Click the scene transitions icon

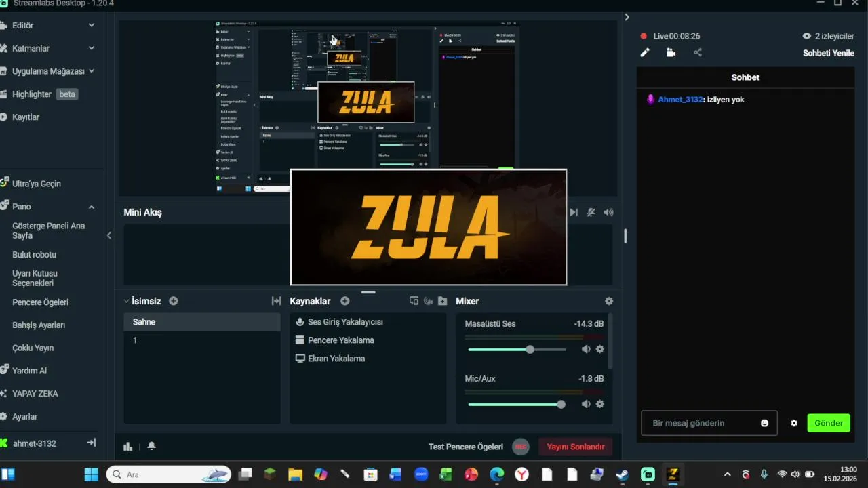coord(276,301)
